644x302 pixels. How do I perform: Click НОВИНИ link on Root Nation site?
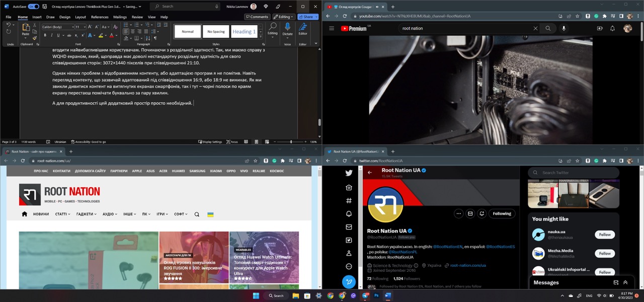coord(41,214)
